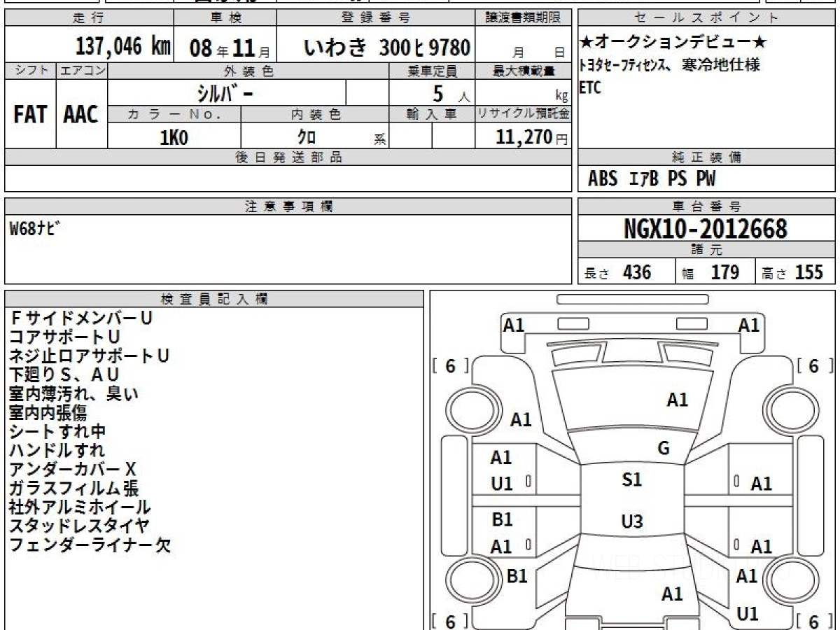The width and height of the screenshot is (840, 630).
Task: Select ★オークションデビュー★ text
Action: tap(674, 43)
